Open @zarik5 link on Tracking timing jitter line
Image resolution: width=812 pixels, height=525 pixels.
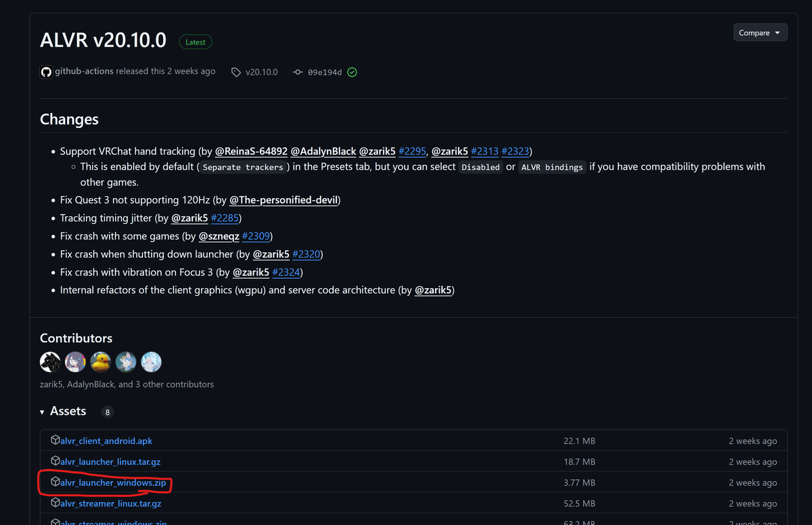coord(189,218)
